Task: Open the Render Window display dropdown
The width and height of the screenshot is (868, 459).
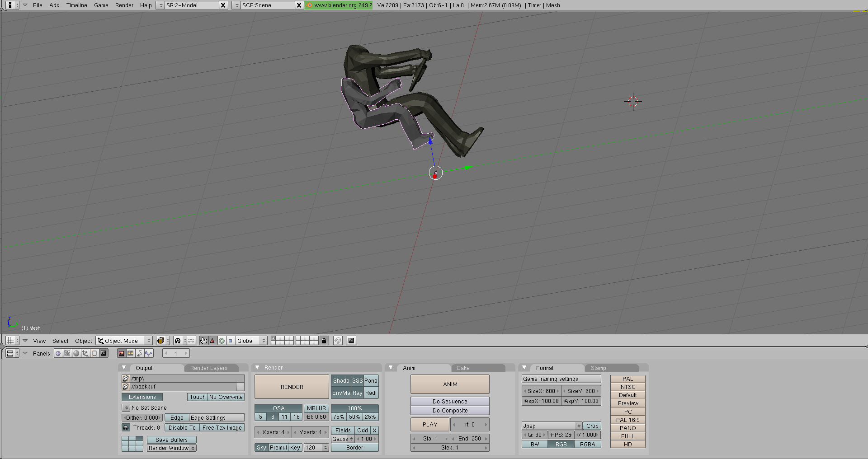Action: (x=171, y=448)
